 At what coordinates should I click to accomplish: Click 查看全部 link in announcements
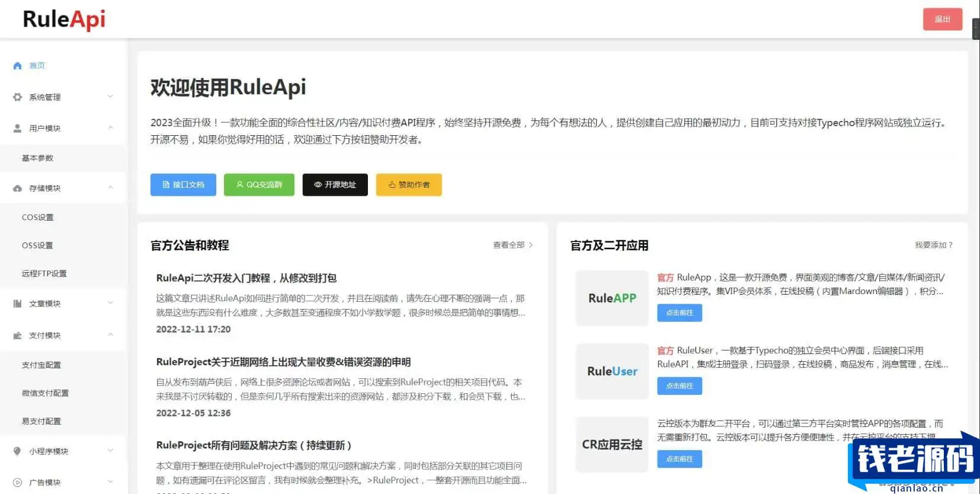click(513, 245)
